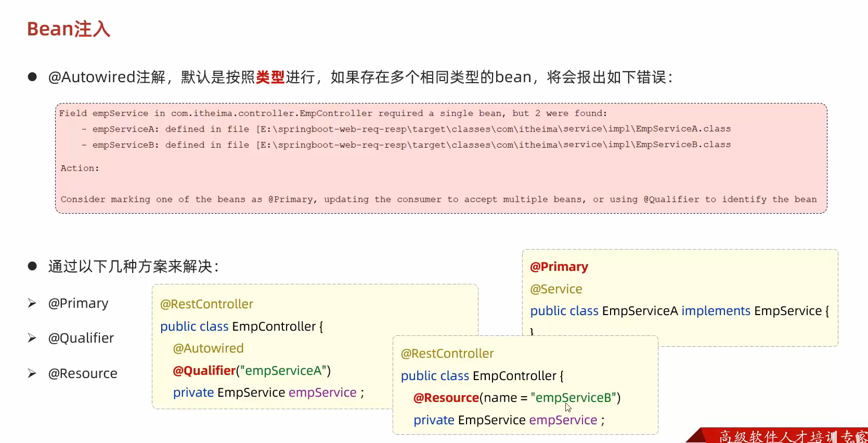Click the arrow bullet beside @Primary
This screenshot has width=868, height=443.
click(32, 303)
